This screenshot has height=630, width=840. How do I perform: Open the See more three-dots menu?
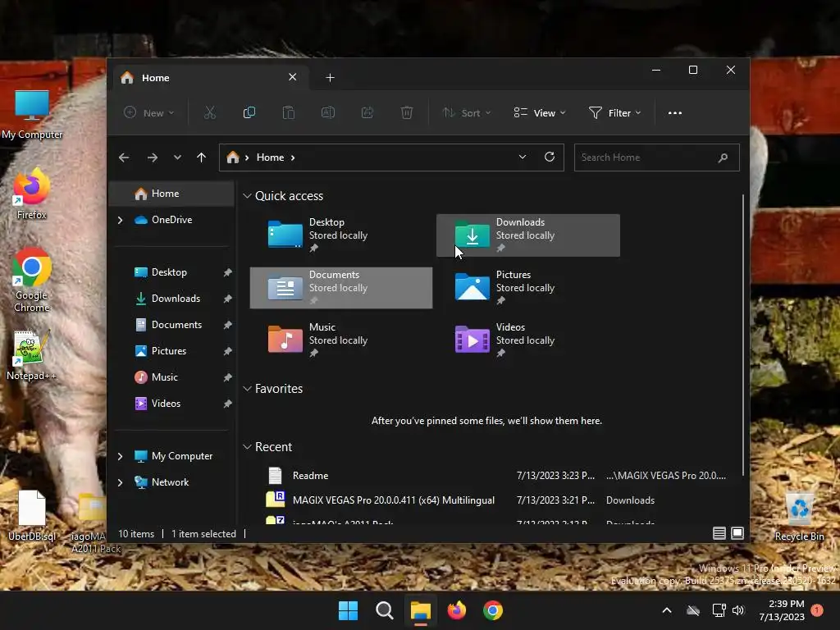coord(675,113)
